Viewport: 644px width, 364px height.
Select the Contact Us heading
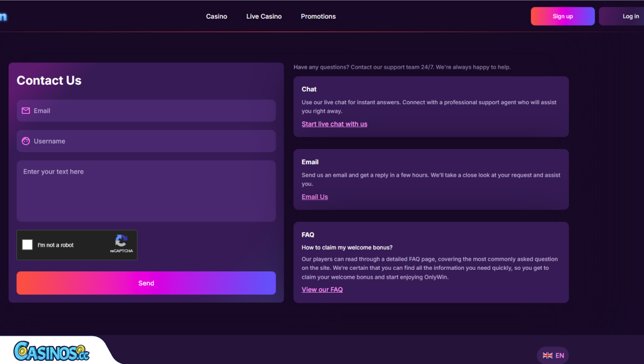tap(49, 80)
